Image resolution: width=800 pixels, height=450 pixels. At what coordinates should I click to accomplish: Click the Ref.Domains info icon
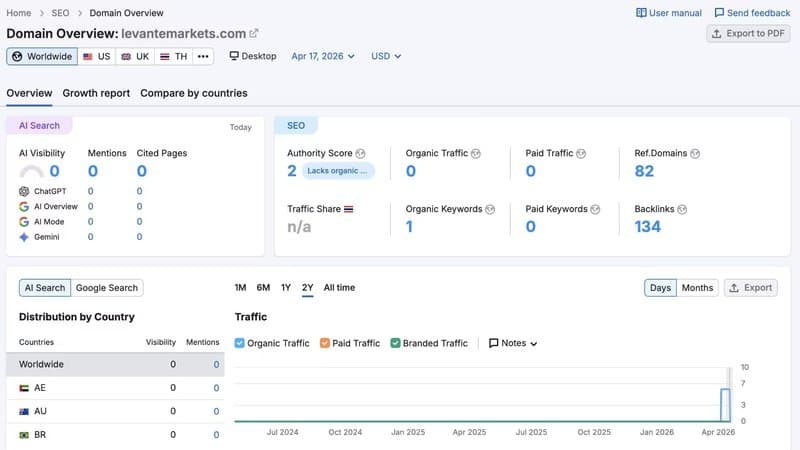pyautogui.click(x=695, y=154)
